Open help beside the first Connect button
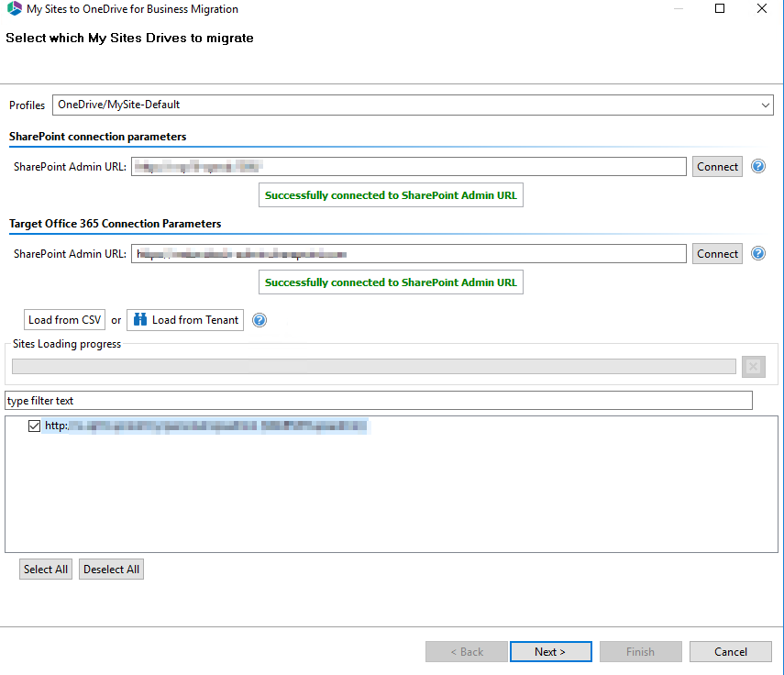The width and height of the screenshot is (784, 675). tap(757, 166)
